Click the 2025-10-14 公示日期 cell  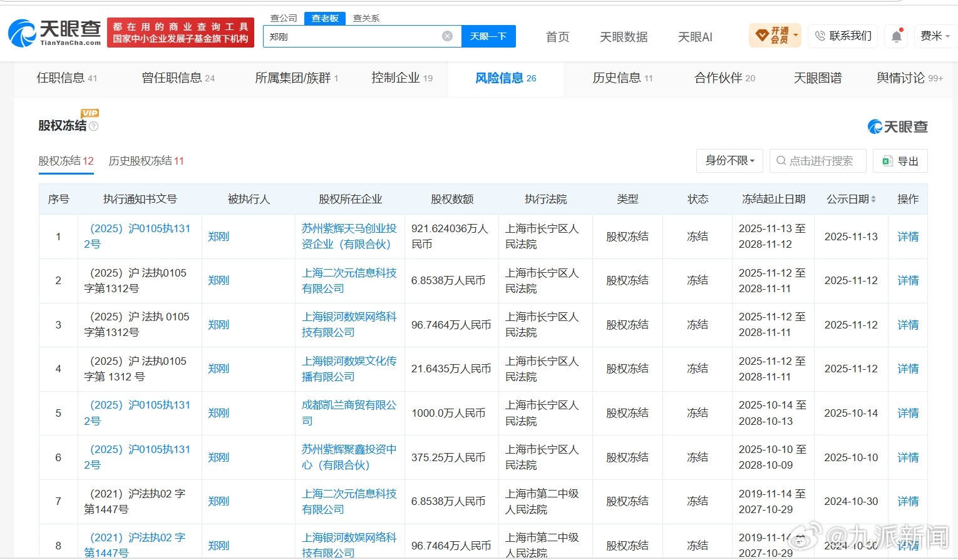851,413
